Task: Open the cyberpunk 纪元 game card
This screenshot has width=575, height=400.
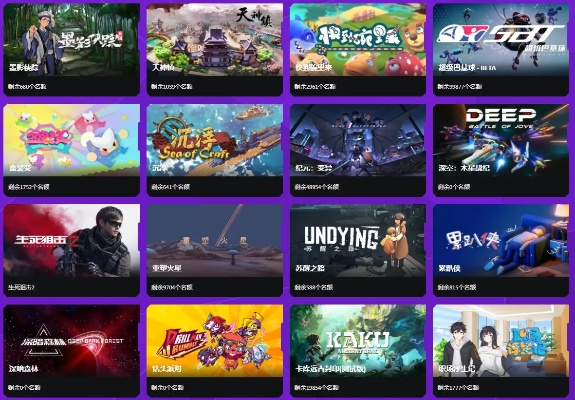Action: click(358, 150)
